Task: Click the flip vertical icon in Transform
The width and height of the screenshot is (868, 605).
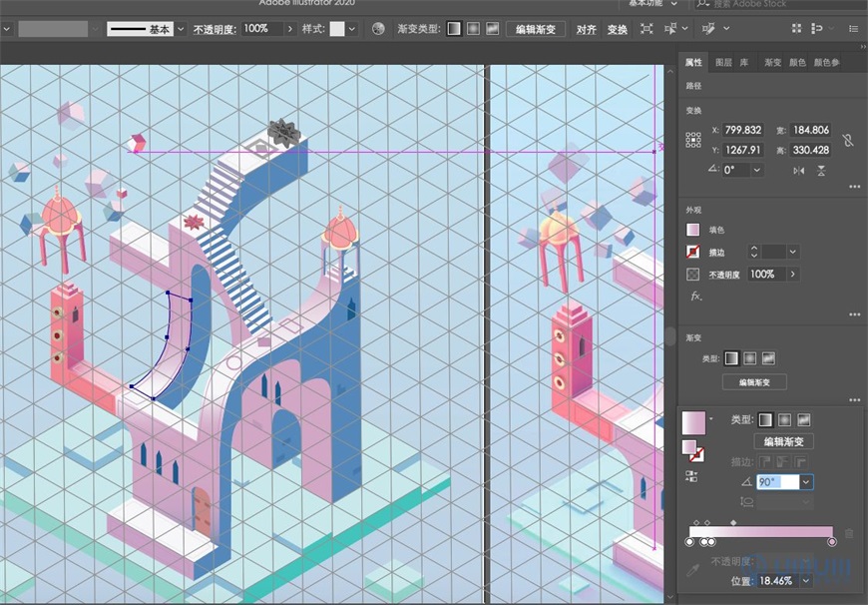Action: click(x=821, y=170)
